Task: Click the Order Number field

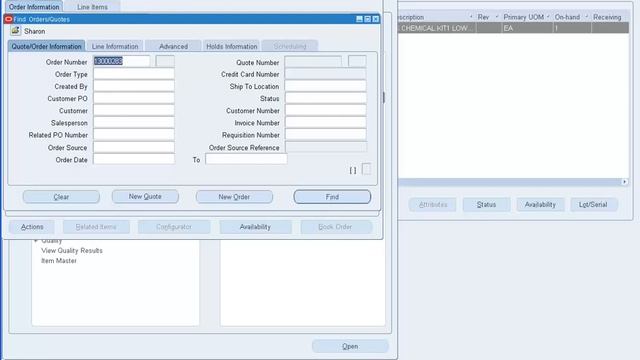Action: [x=121, y=61]
